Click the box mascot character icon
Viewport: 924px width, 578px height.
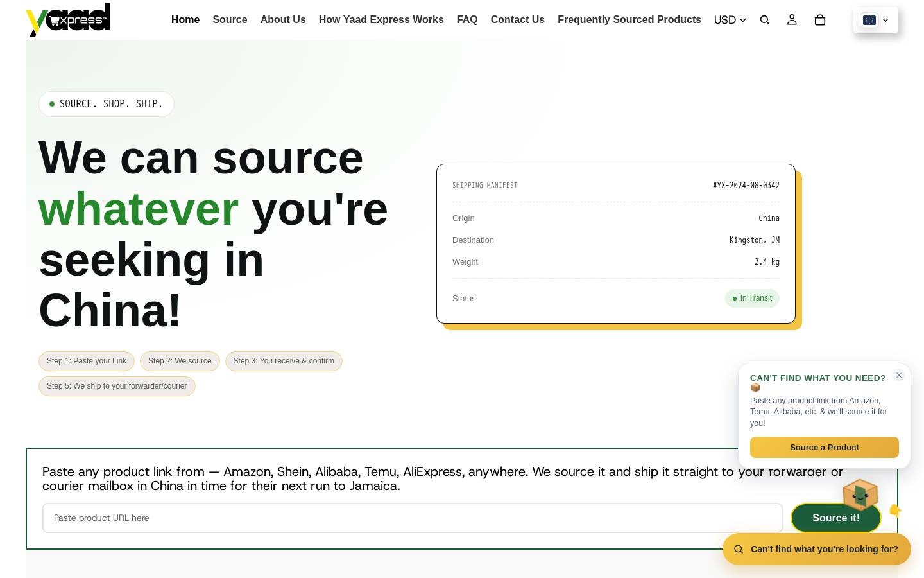(x=860, y=495)
